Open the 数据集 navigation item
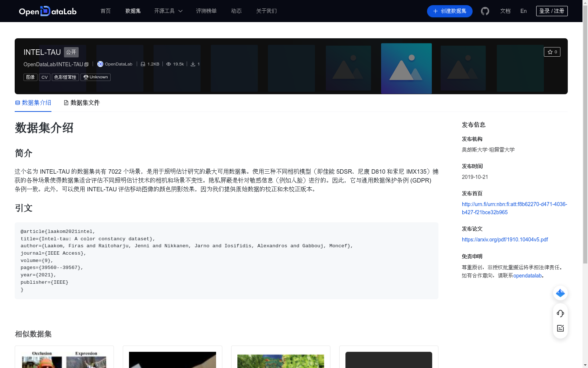This screenshot has width=588, height=368. (133, 11)
